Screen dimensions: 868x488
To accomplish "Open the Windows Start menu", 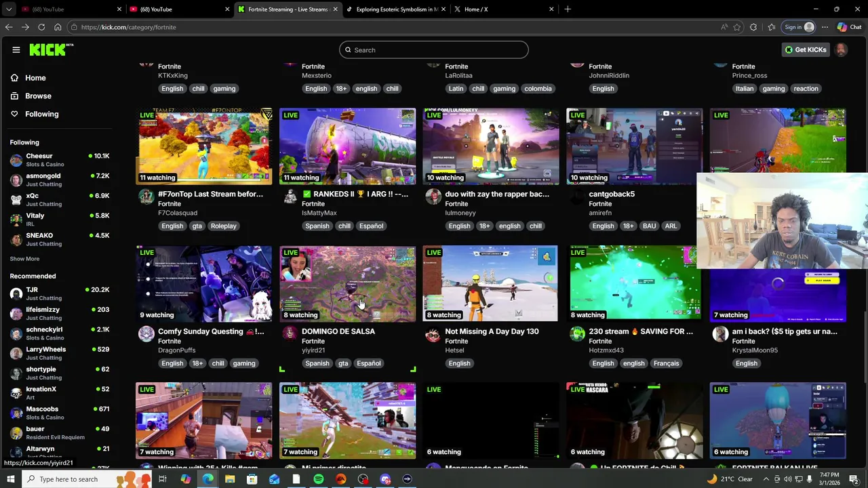I will tap(10, 479).
